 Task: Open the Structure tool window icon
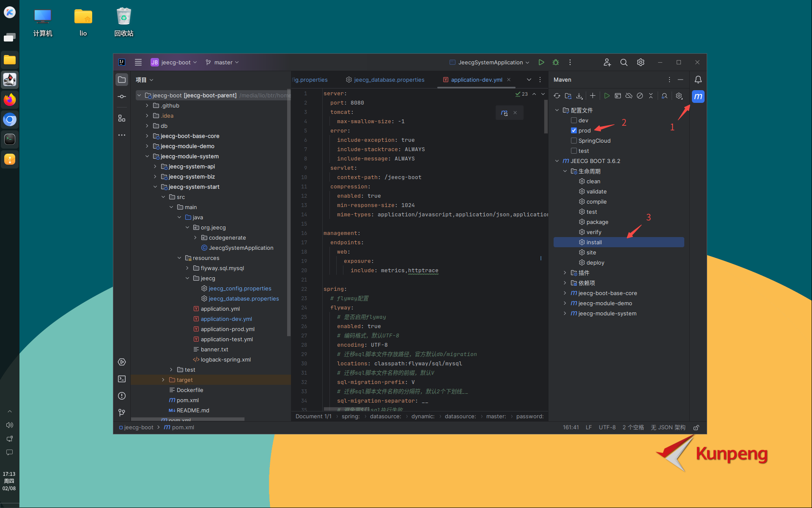pos(122,118)
